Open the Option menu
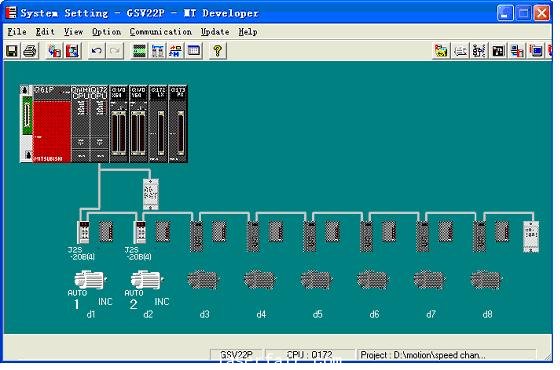Viewport: 560px width, 370px height. (106, 32)
